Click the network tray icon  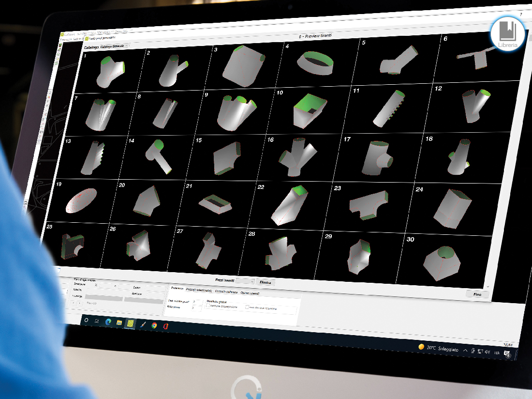(x=480, y=352)
